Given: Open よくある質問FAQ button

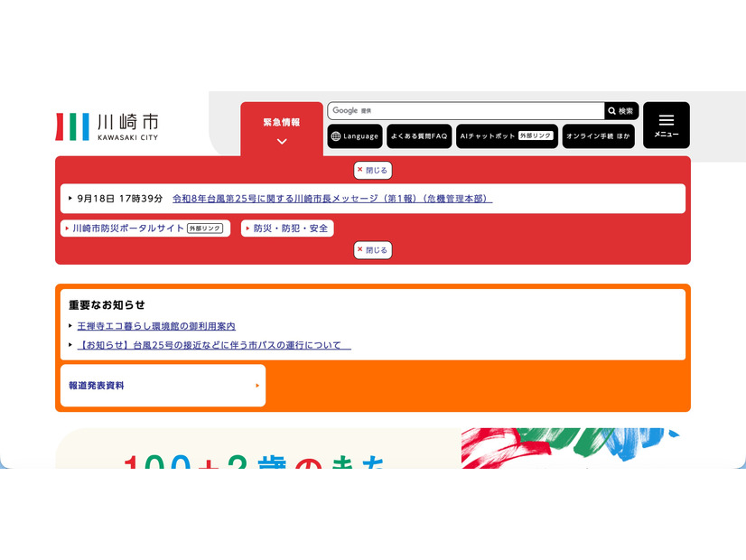Looking at the screenshot, I should tap(419, 136).
